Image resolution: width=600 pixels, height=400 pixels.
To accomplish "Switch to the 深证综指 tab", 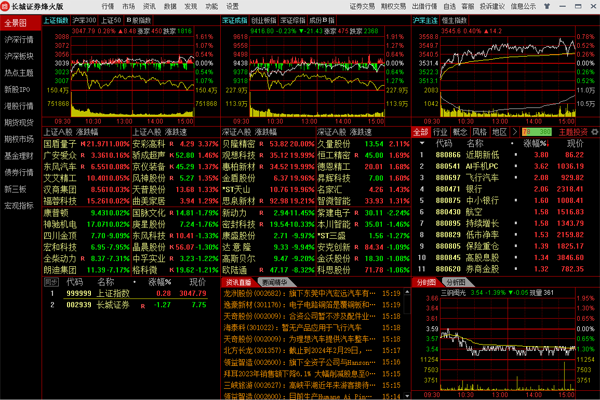I will [293, 20].
